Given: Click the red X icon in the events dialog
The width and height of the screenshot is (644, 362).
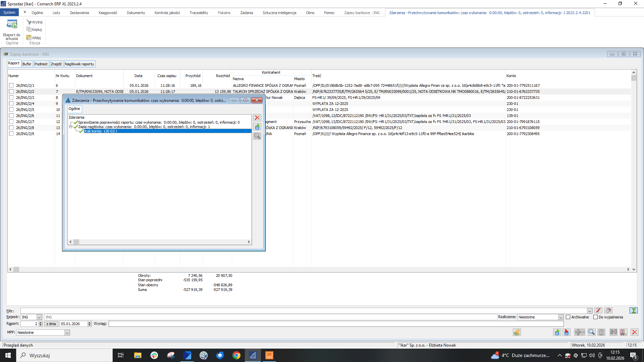Looking at the screenshot, I should tap(257, 118).
